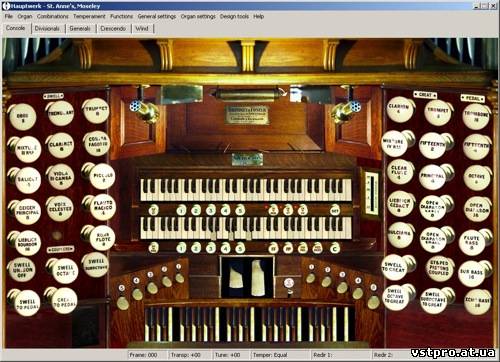Draw the Voix Celestes stop knob
The image size is (500, 362).
60,208
